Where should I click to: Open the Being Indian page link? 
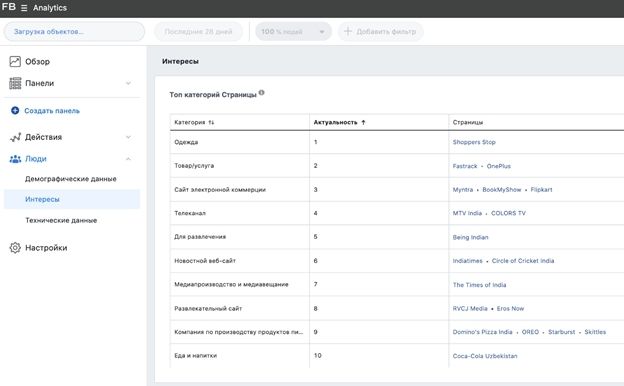pyautogui.click(x=470, y=237)
